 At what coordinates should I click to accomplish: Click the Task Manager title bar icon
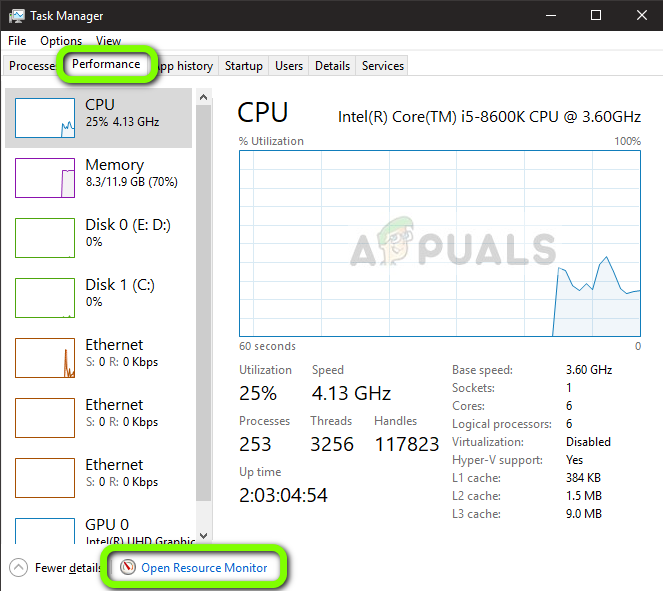pos(17,16)
